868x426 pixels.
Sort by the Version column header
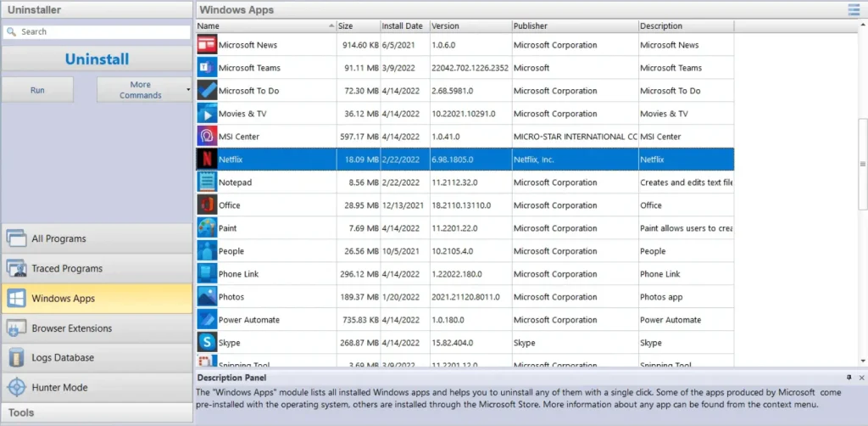(x=470, y=26)
